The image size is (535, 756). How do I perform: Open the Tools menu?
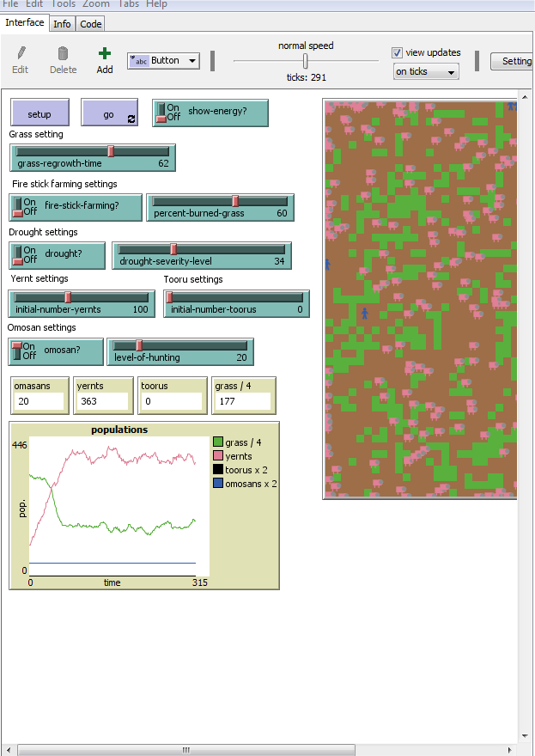pos(64,3)
